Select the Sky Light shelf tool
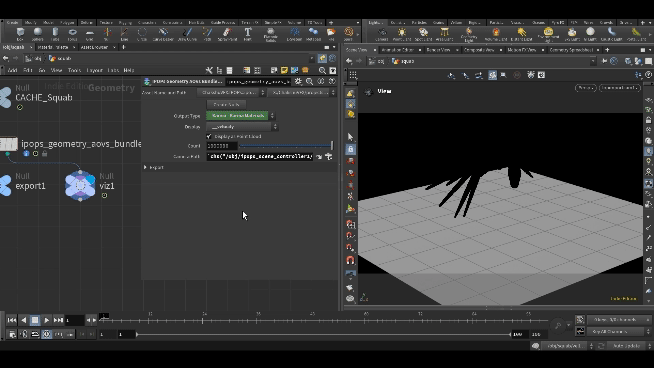This screenshot has height=368, width=654. pyautogui.click(x=572, y=34)
